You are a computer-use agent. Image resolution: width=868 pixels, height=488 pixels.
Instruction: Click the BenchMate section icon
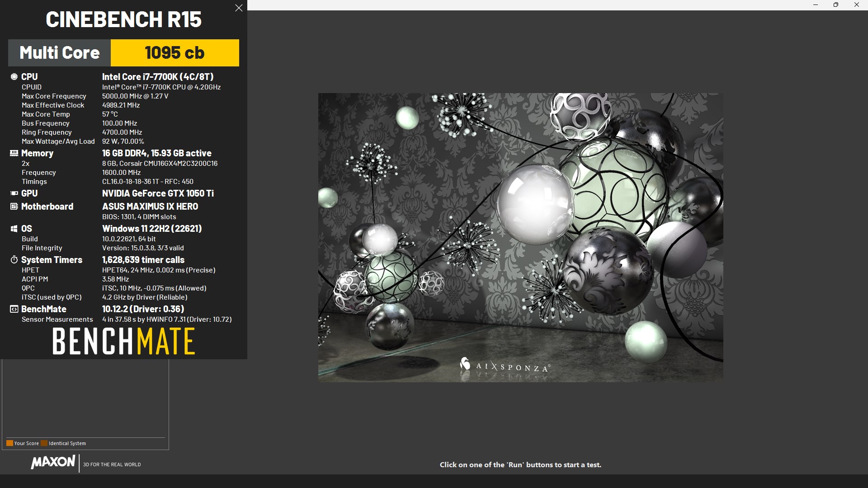click(x=14, y=309)
